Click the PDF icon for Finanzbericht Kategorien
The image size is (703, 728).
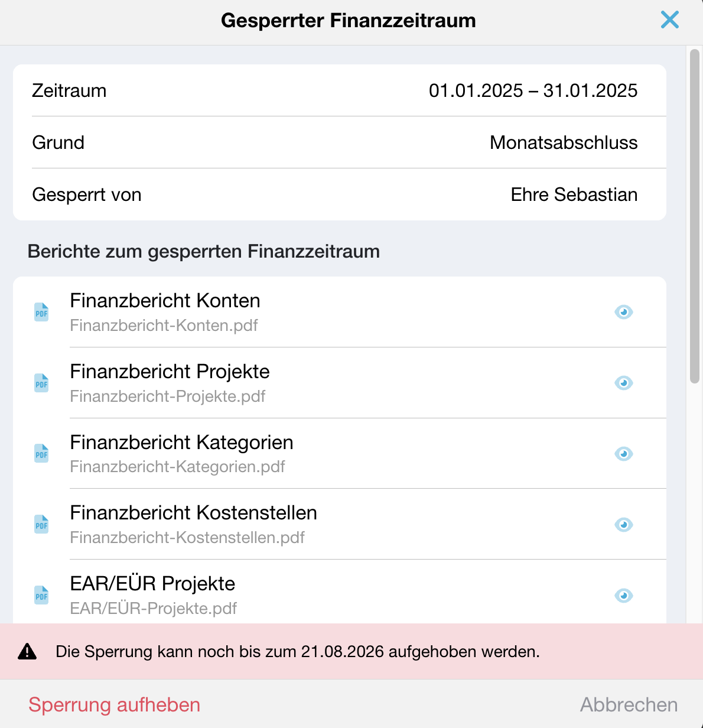click(41, 454)
